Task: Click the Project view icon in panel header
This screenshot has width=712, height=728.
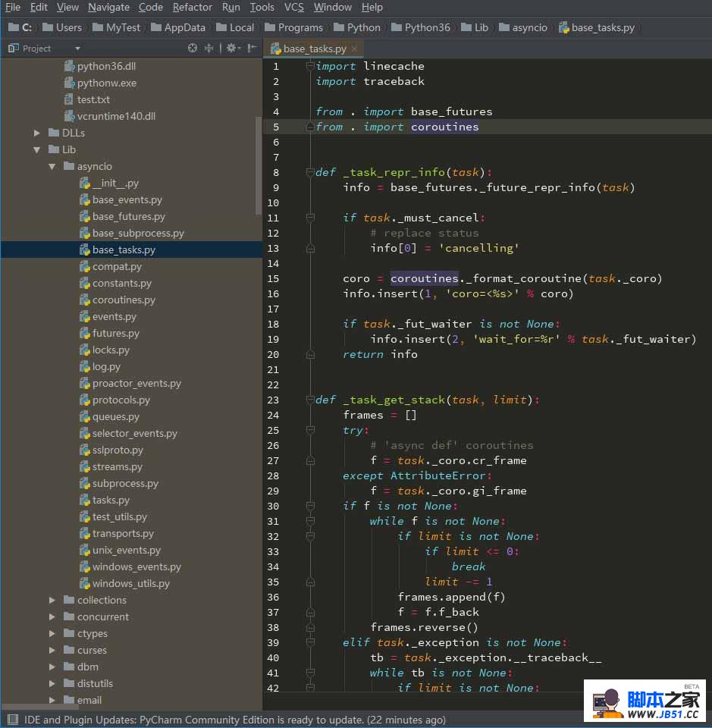Action: (x=14, y=48)
